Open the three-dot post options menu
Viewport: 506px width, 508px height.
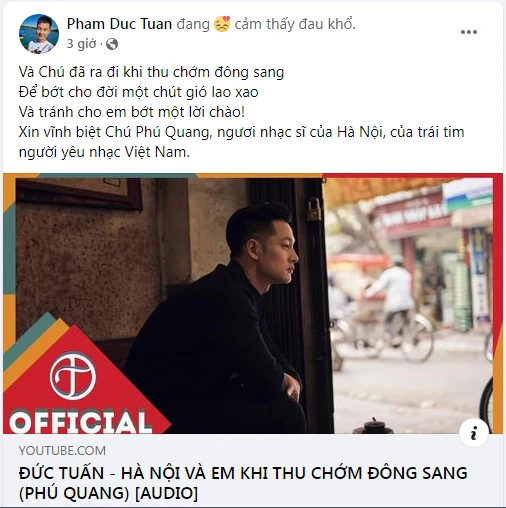click(x=469, y=32)
